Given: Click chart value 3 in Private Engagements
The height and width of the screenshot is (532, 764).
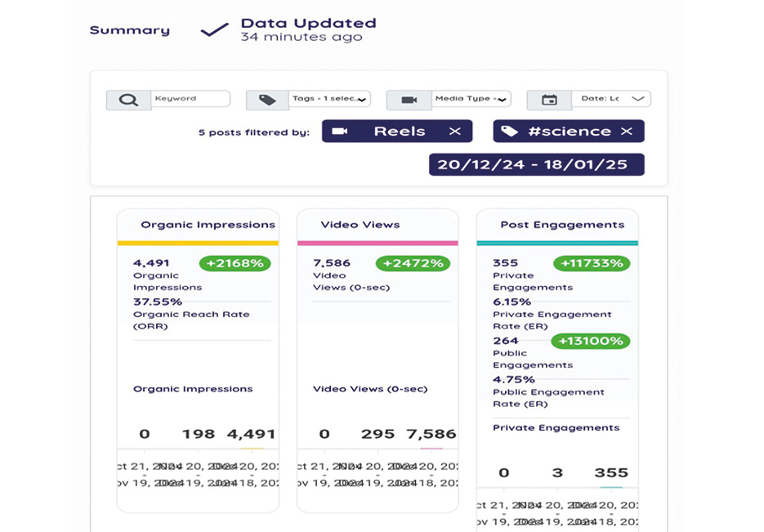Looking at the screenshot, I should point(557,472).
